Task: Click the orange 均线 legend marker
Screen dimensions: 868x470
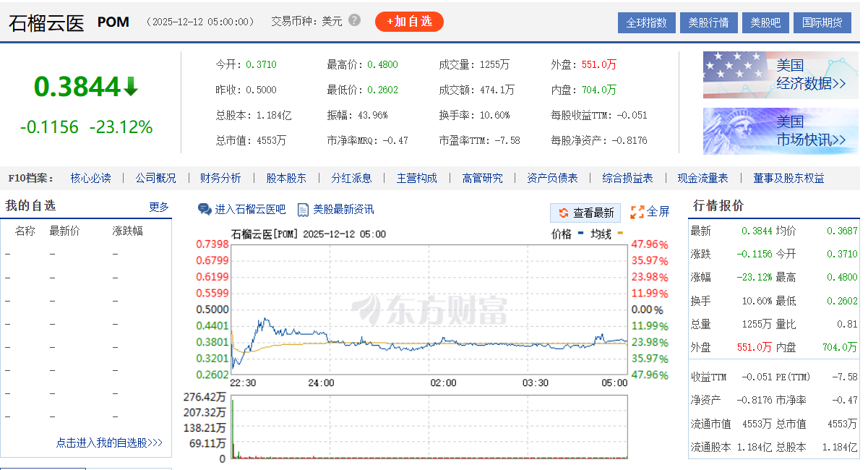Action: tap(619, 234)
